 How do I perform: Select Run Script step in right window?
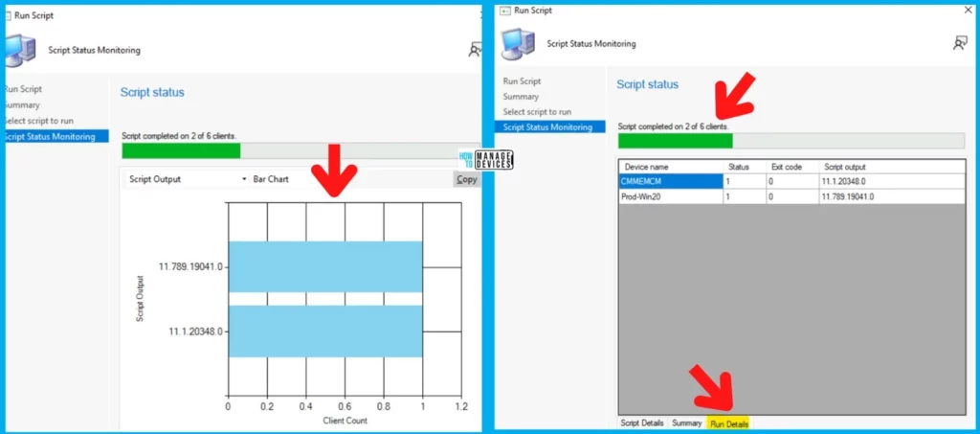522,81
